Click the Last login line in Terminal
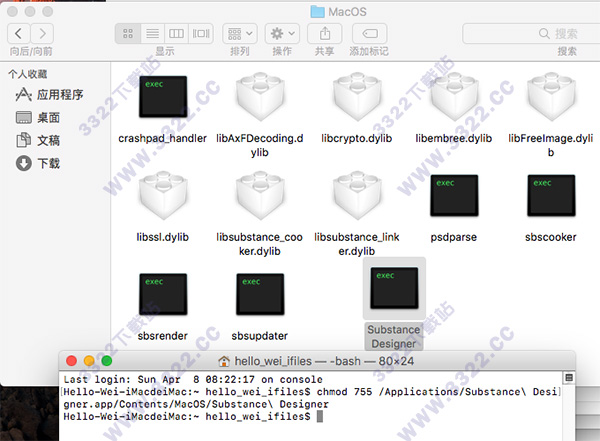 pos(193,379)
